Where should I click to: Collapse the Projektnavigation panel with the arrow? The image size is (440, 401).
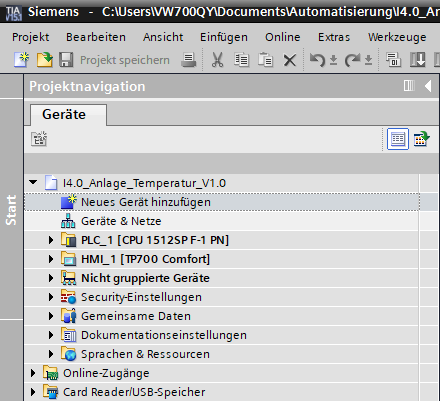[x=428, y=86]
